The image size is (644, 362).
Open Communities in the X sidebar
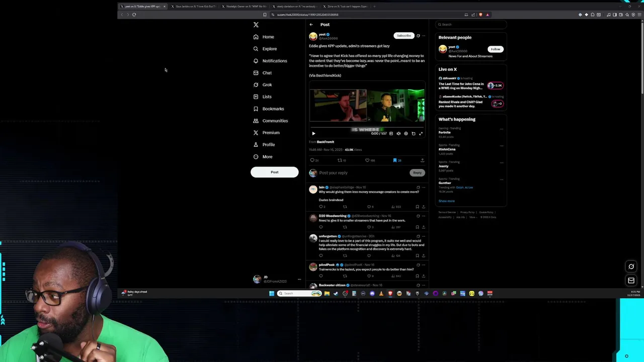270,121
